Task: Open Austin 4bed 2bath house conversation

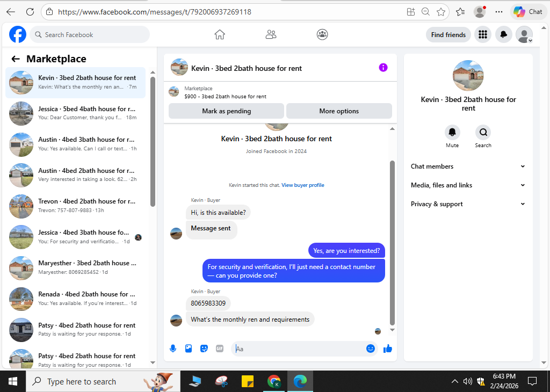Action: (x=75, y=175)
